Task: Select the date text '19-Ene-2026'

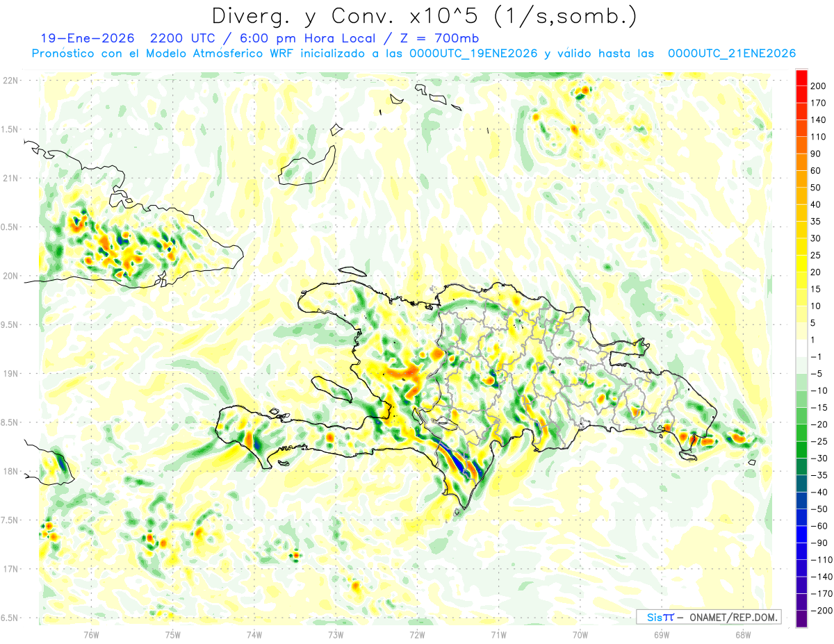Action: click(87, 38)
